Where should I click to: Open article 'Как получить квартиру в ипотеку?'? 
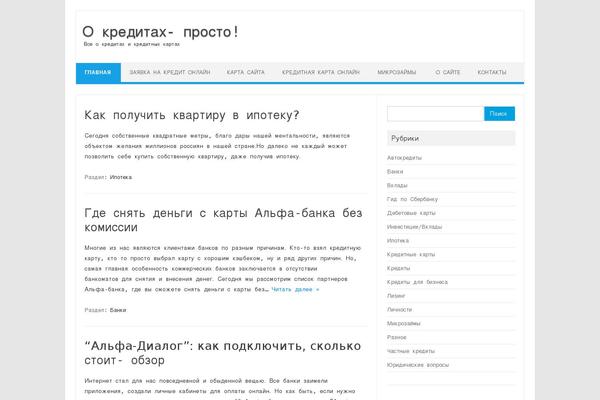pos(192,115)
